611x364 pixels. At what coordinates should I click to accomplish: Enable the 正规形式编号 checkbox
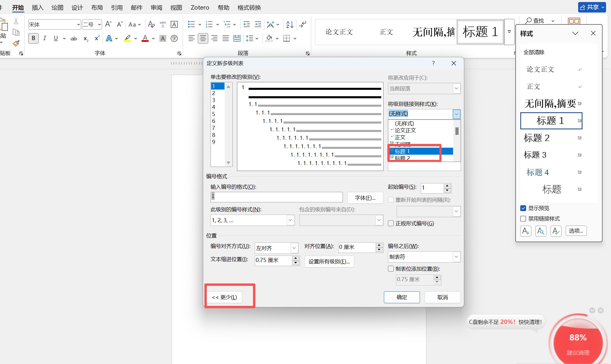click(391, 223)
